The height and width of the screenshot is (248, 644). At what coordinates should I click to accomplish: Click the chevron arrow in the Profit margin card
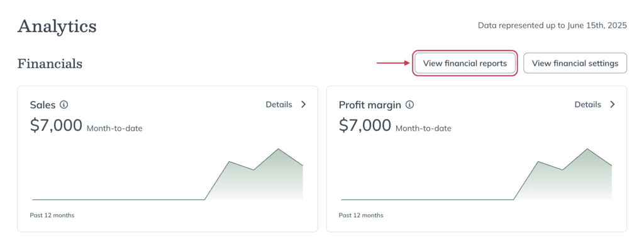click(x=613, y=104)
